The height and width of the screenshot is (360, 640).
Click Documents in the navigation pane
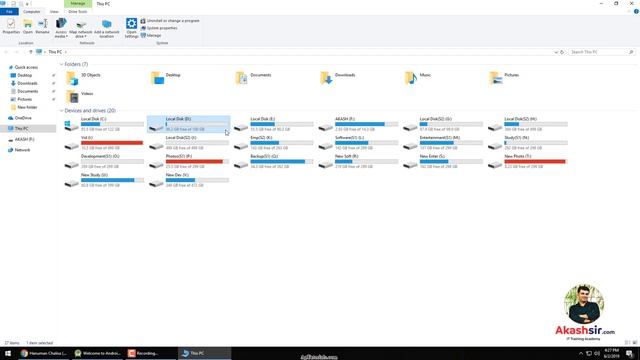coord(27,91)
